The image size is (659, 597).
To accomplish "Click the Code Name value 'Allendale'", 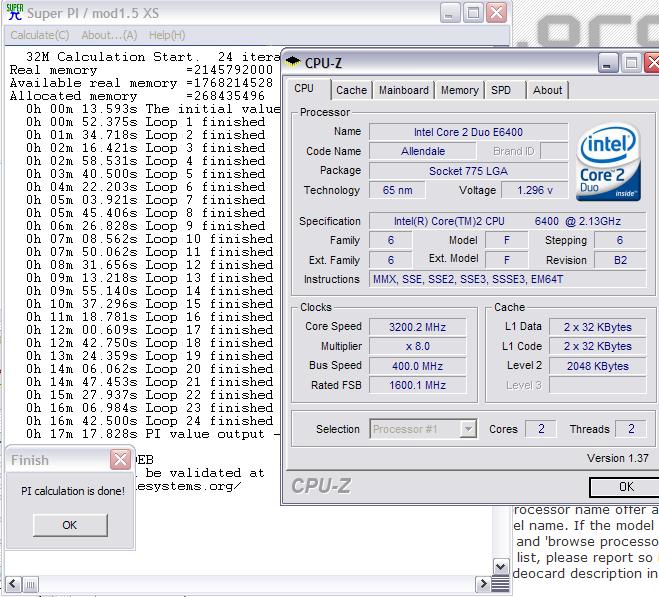I will (423, 151).
